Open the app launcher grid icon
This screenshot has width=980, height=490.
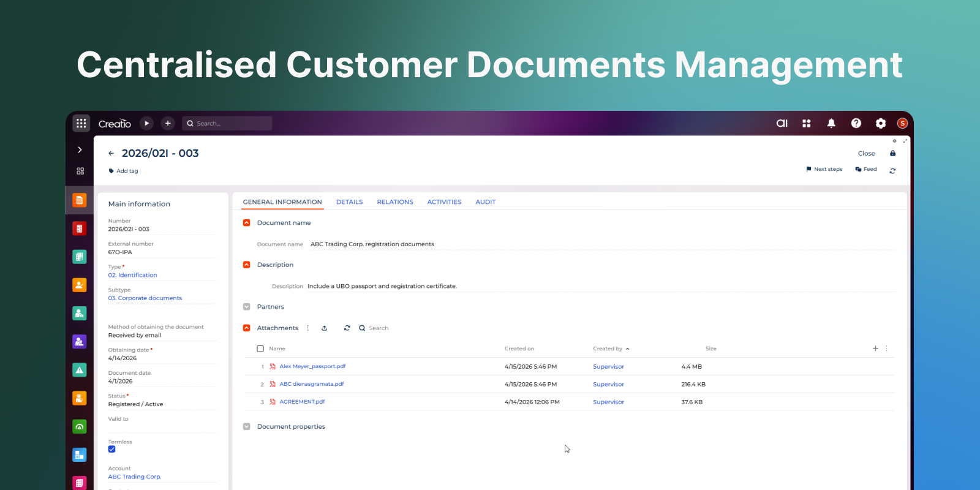pyautogui.click(x=81, y=123)
